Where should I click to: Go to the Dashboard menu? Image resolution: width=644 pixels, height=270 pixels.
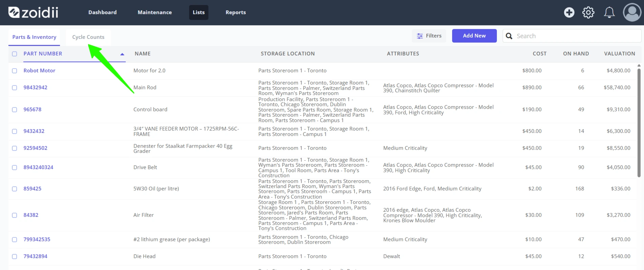102,12
